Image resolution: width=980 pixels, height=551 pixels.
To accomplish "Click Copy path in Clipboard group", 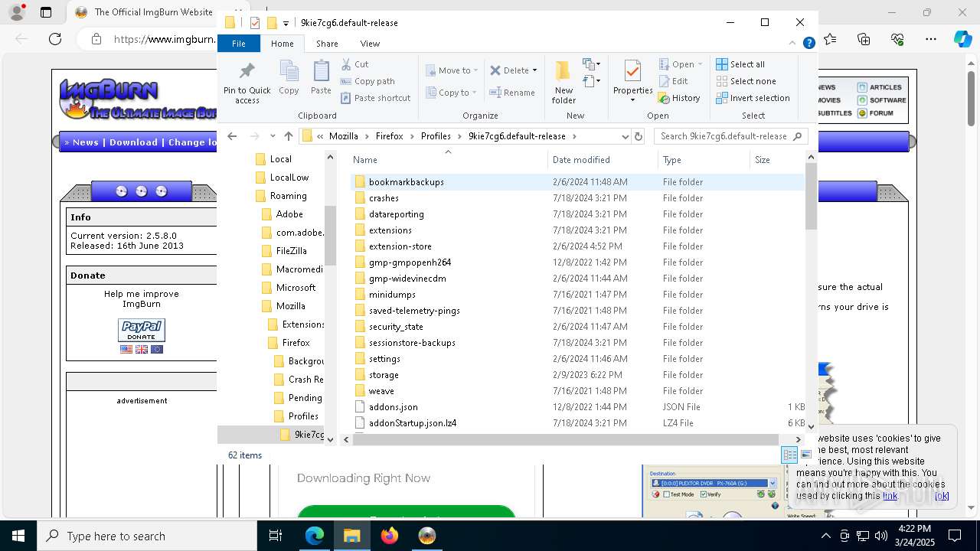I will (x=367, y=81).
